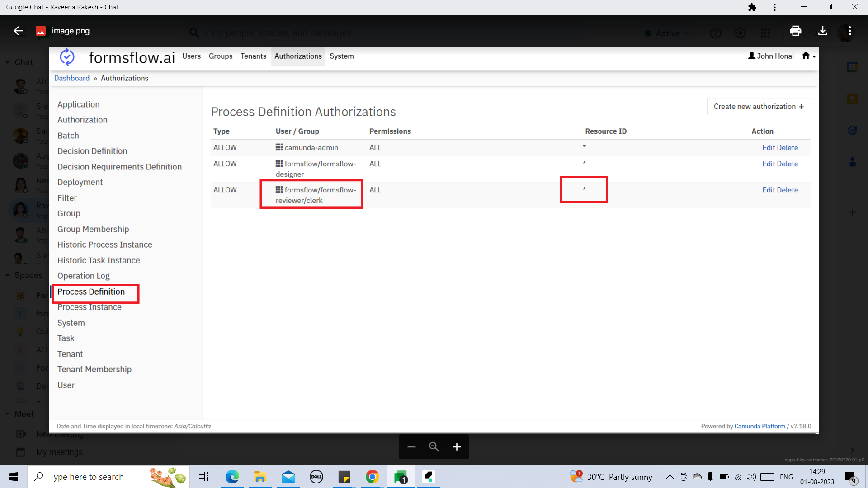Open the Tenants tab
868x488 pixels.
point(253,56)
